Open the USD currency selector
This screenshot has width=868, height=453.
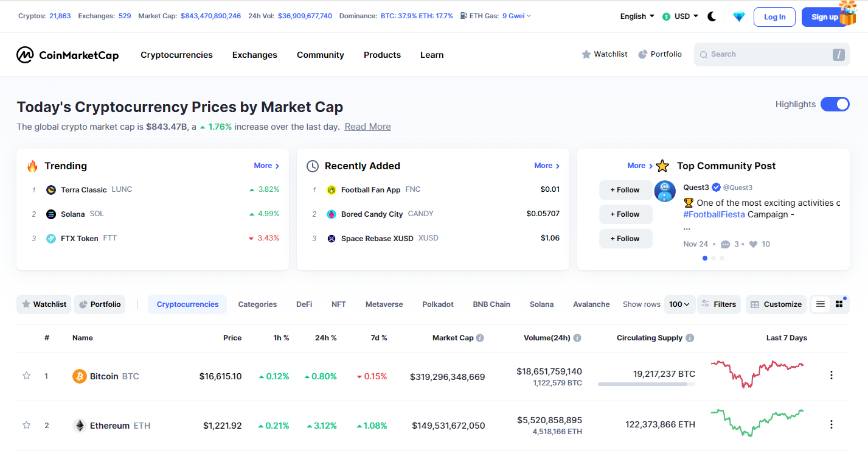tap(681, 16)
